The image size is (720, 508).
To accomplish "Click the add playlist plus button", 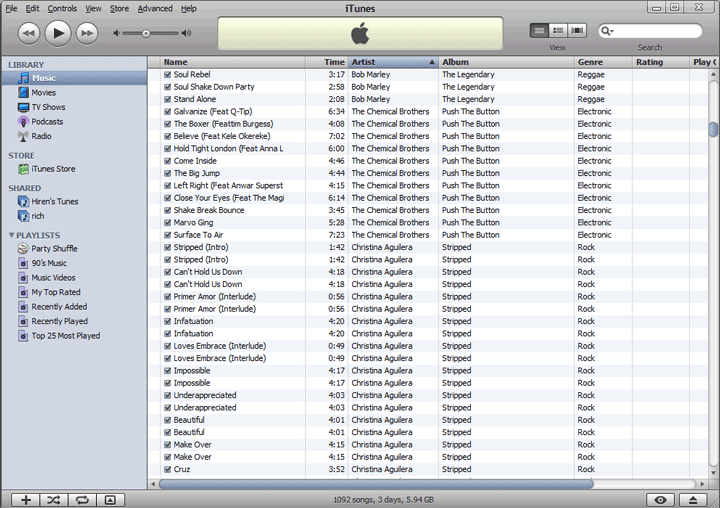I will point(26,500).
